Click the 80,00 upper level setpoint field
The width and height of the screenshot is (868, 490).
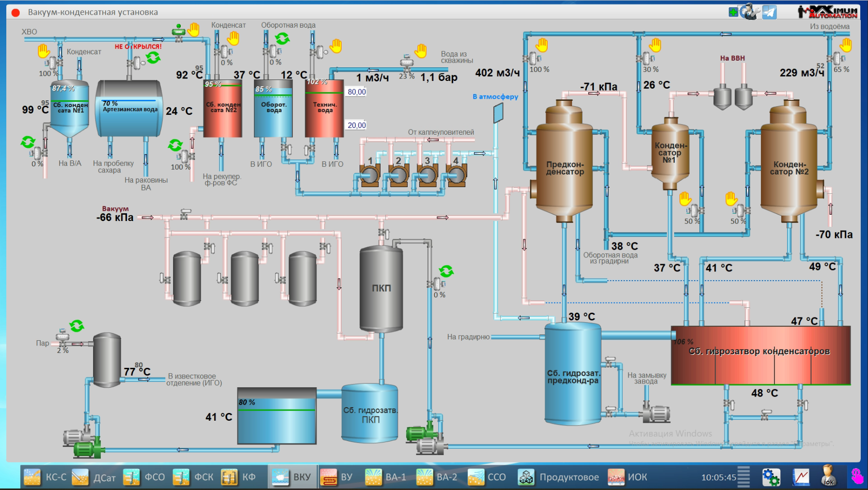[357, 92]
